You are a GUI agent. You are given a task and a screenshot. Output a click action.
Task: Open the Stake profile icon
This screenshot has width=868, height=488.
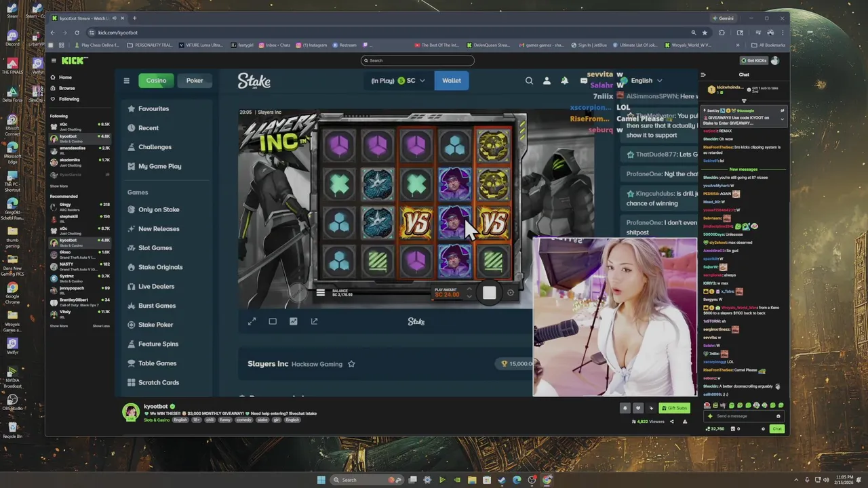point(547,81)
